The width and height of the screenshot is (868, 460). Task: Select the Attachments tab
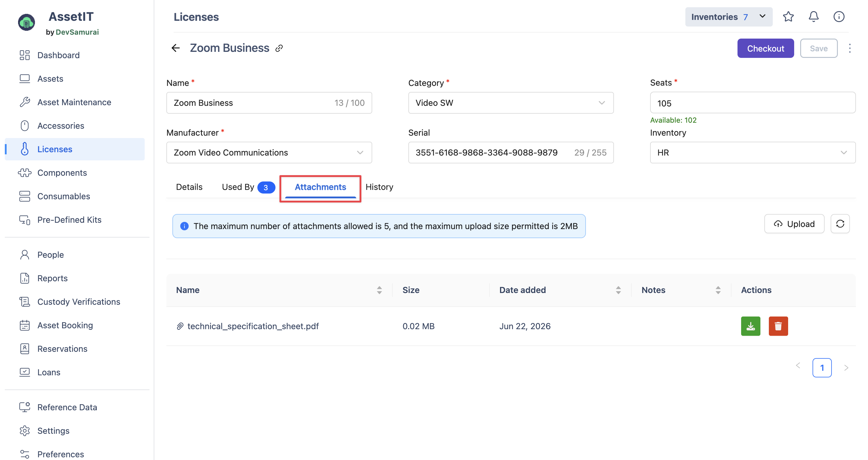[320, 187]
